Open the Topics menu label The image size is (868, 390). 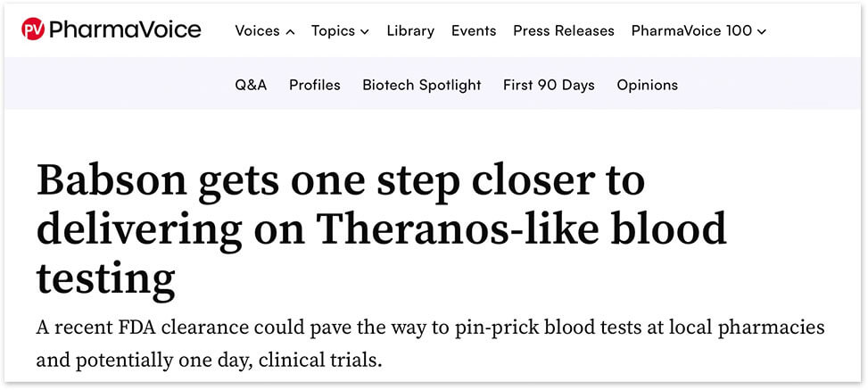click(x=333, y=30)
